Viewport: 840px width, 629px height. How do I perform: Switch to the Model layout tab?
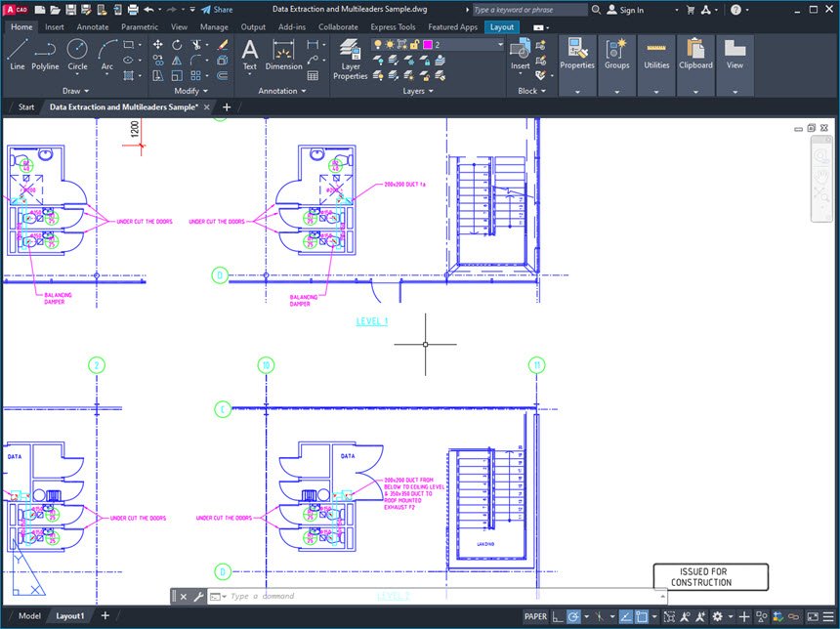29,616
